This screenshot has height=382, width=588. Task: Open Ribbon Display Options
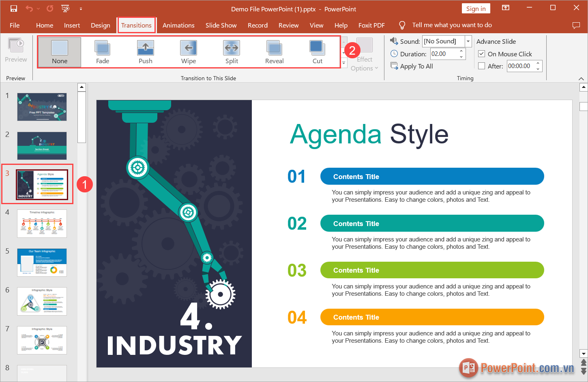coord(506,8)
